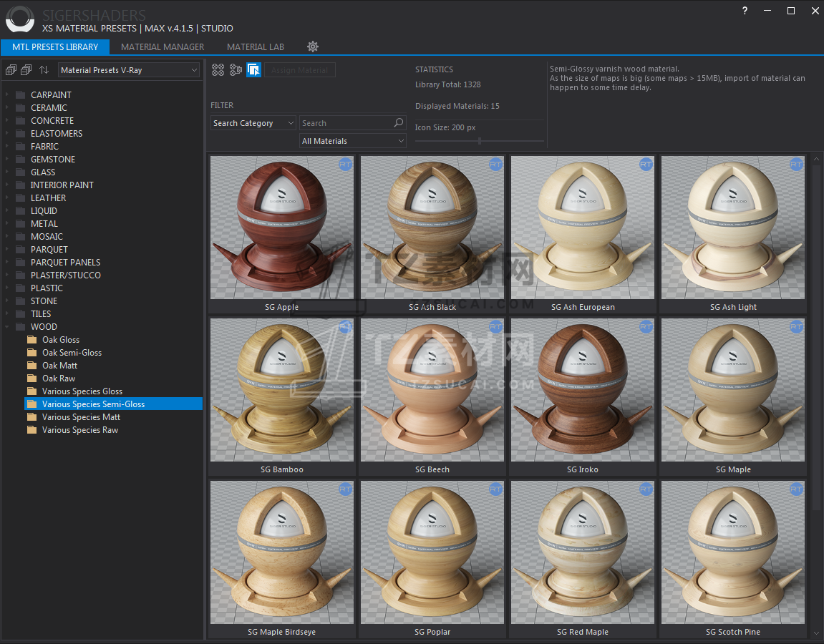This screenshot has height=644, width=824.
Task: Click the four-spheres thumbnail view icon
Action: [218, 70]
